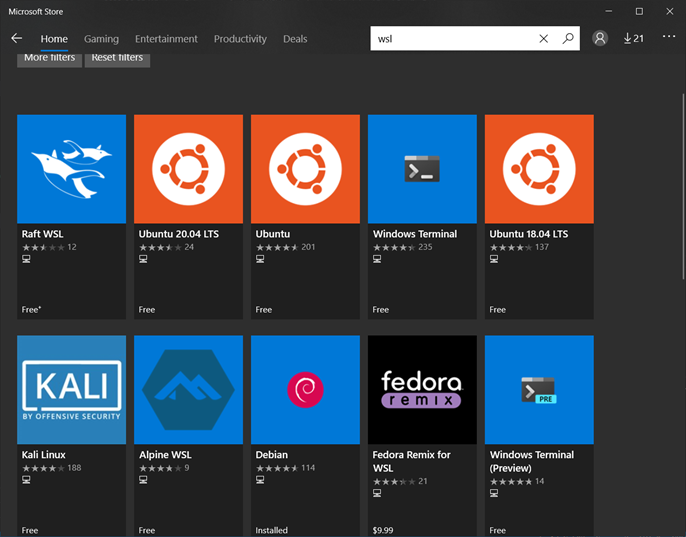
Task: Select the Ubuntu 20.04 LTS app icon
Action: pyautogui.click(x=188, y=169)
